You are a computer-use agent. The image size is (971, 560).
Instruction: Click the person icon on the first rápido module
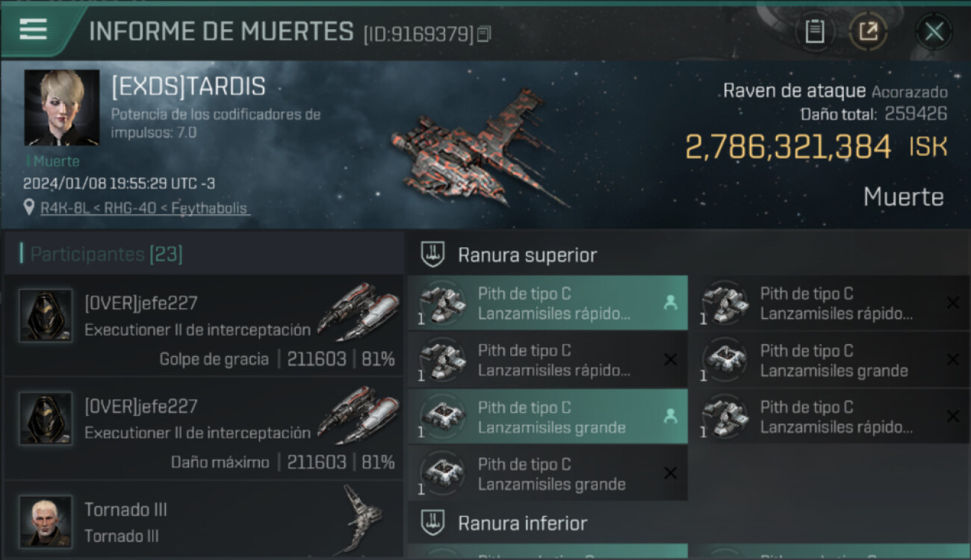pyautogui.click(x=670, y=302)
